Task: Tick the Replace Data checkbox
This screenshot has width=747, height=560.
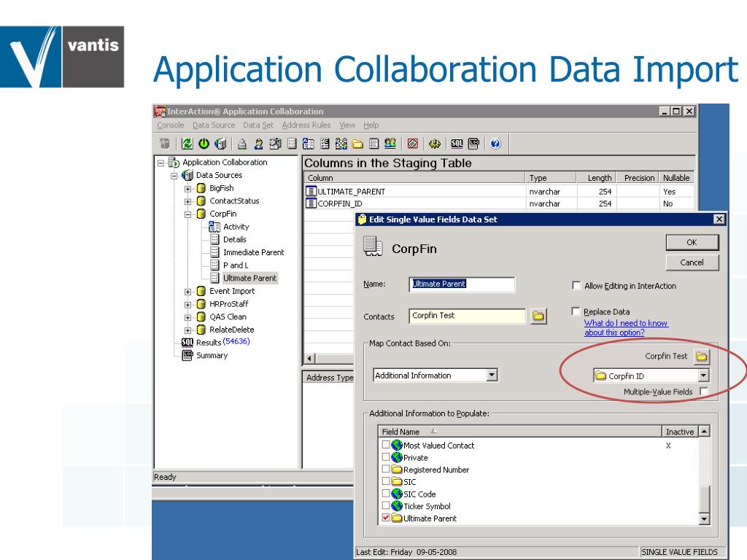Action: coord(576,311)
